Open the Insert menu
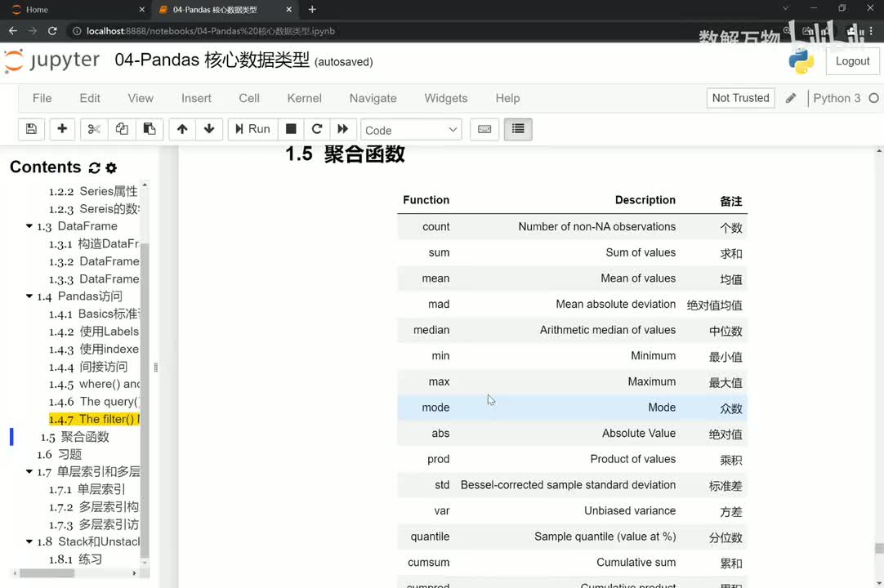This screenshot has height=588, width=884. [x=196, y=98]
